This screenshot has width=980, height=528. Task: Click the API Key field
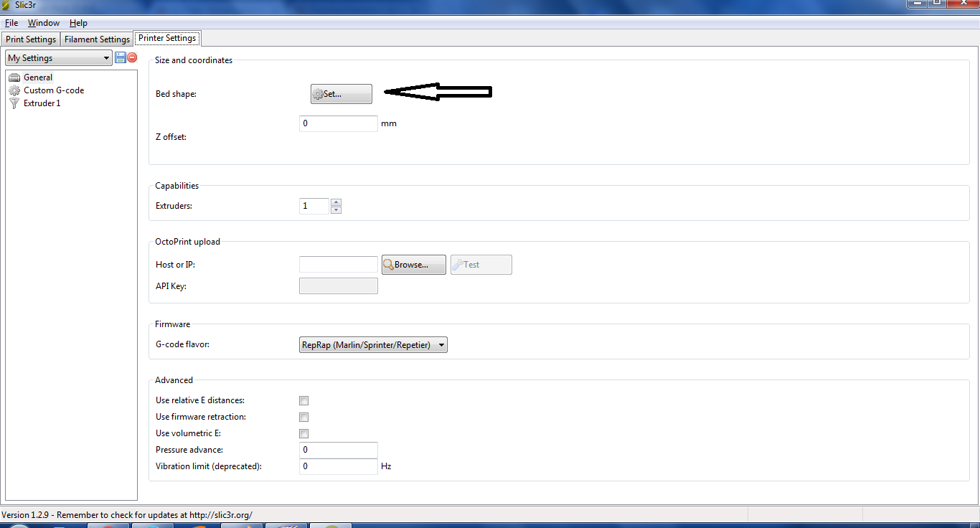click(x=338, y=286)
